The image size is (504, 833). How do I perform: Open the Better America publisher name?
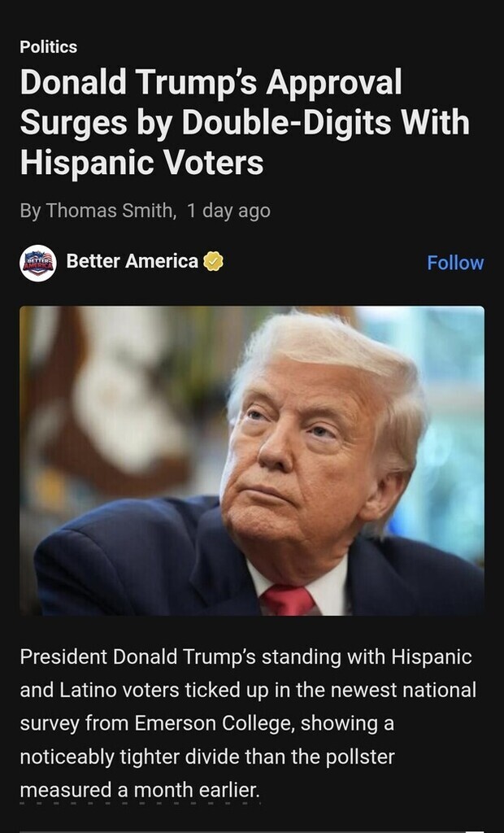coord(133,261)
